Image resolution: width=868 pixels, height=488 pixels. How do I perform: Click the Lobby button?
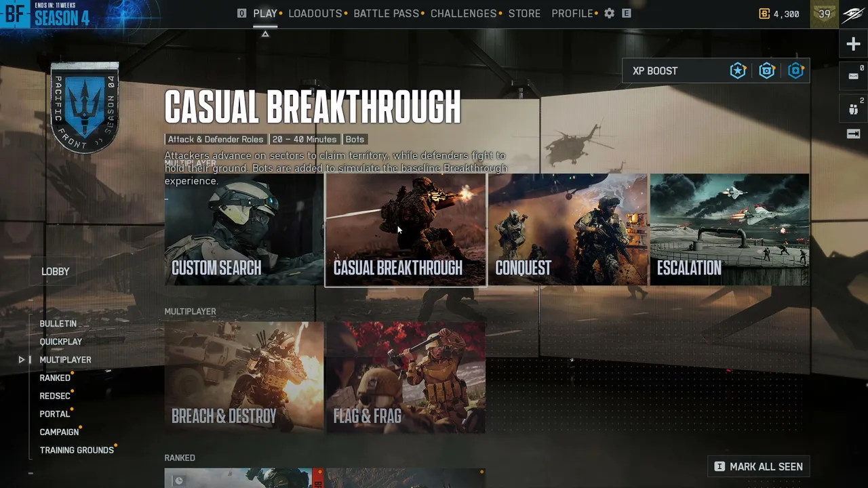coord(56,271)
